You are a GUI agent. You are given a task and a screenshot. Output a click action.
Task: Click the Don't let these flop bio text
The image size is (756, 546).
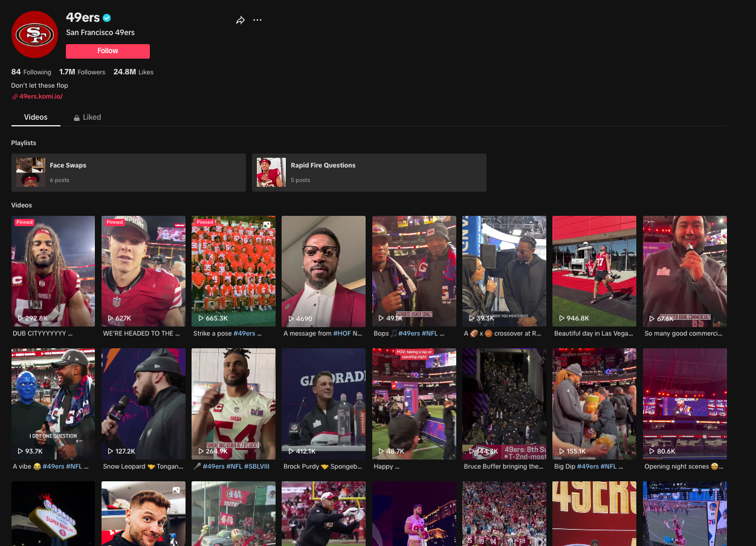39,85
